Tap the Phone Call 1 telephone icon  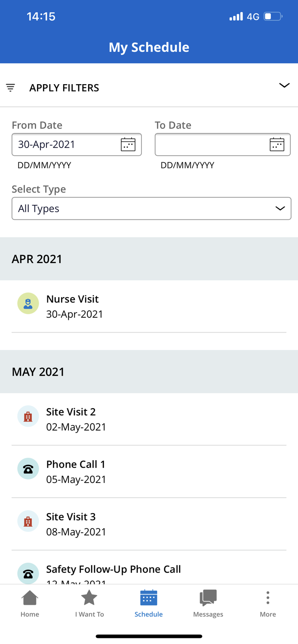point(28,469)
